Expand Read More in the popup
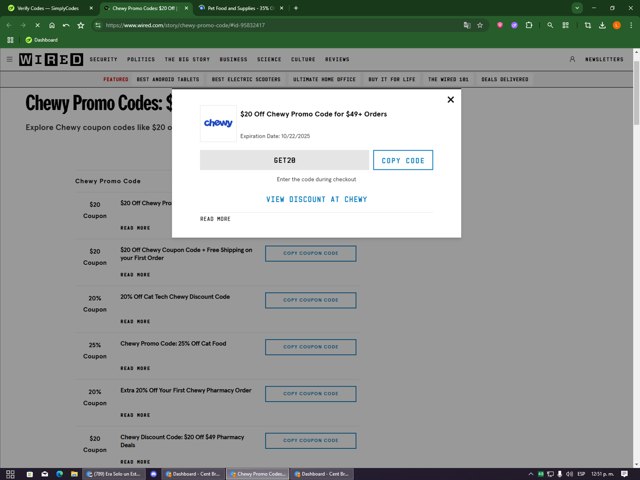Viewport: 640px width, 480px height. point(215,219)
